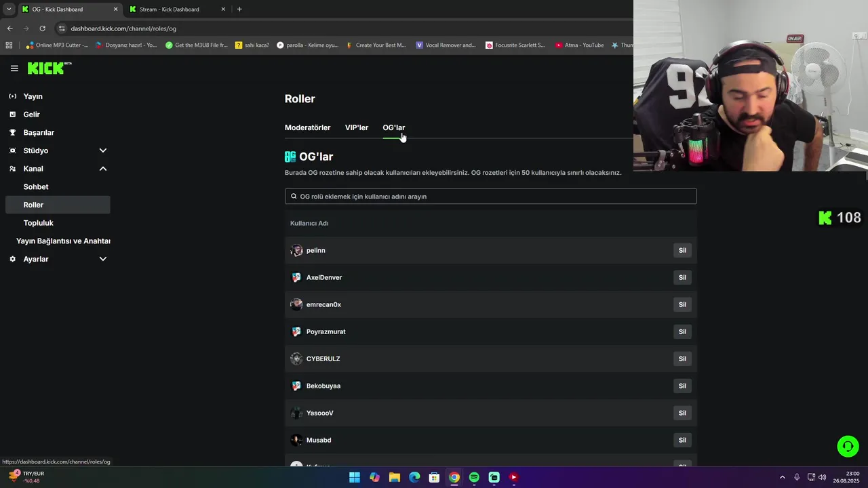Open the TRY/EUR widget on the taskbar
Viewport: 868px width, 488px height.
point(27,477)
